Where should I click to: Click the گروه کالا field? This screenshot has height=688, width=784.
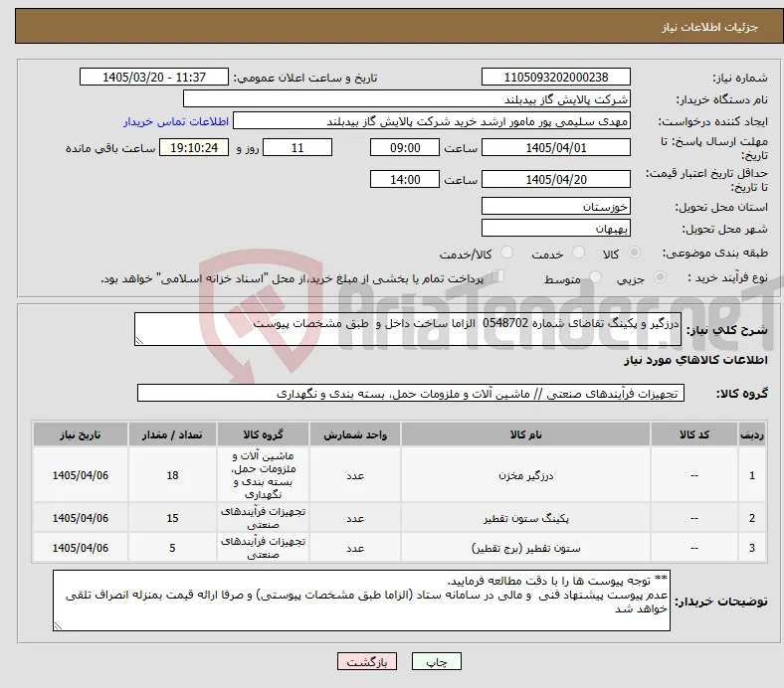(411, 394)
